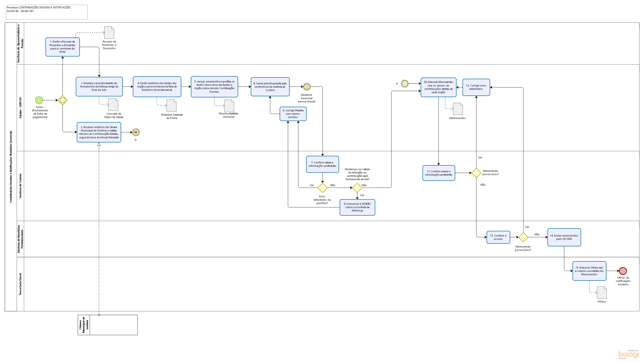Select the Relatório Gerencial mensal Pronto event
Image resolution: width=644 pixels, height=362 pixels.
click(x=307, y=87)
